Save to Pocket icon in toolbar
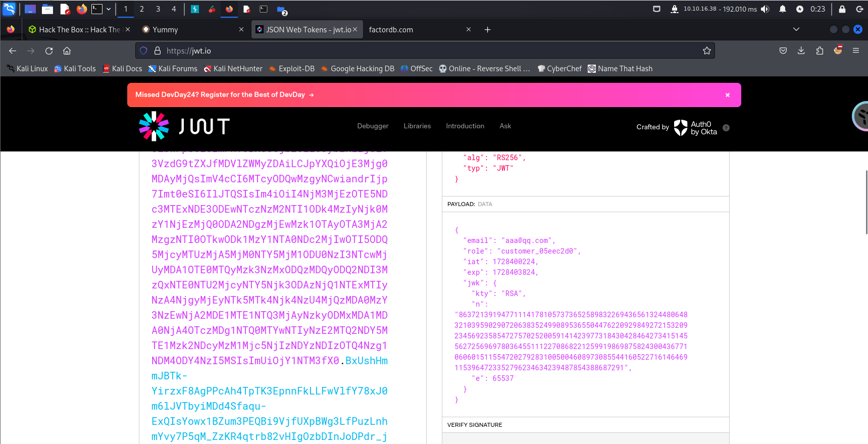Screen dimensions: 868x444 point(783,51)
